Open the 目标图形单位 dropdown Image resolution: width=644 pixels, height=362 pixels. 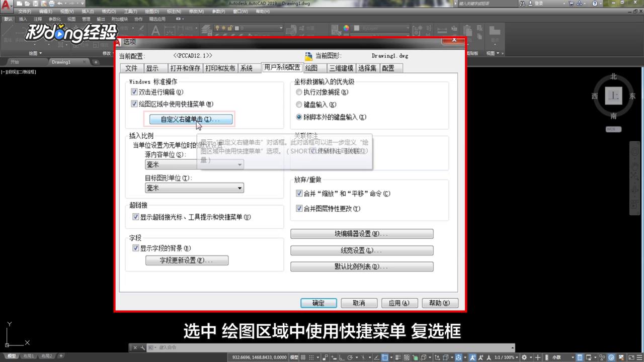(194, 188)
